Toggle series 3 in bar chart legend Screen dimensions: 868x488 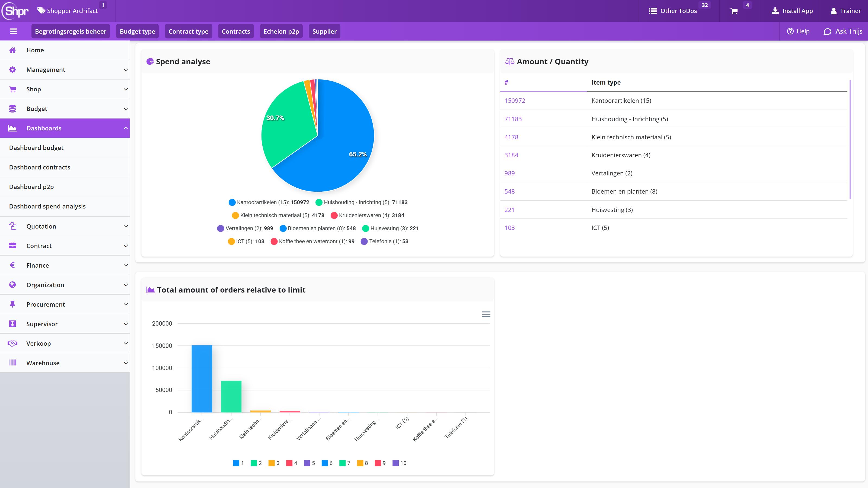point(274,463)
